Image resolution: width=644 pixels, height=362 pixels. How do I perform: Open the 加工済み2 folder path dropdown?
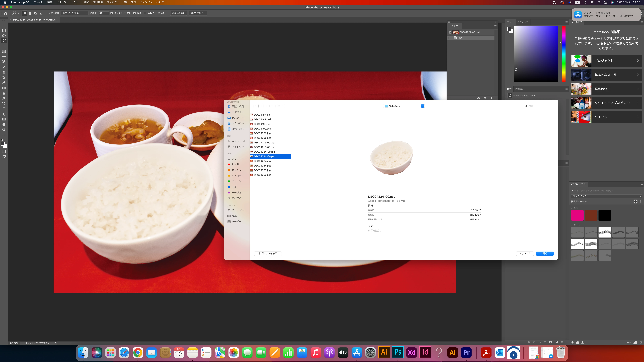(x=404, y=106)
